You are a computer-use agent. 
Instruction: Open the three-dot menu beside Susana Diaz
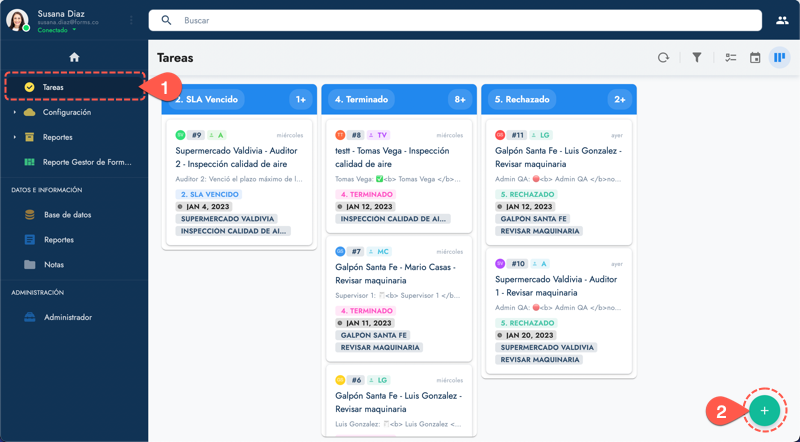click(x=131, y=20)
